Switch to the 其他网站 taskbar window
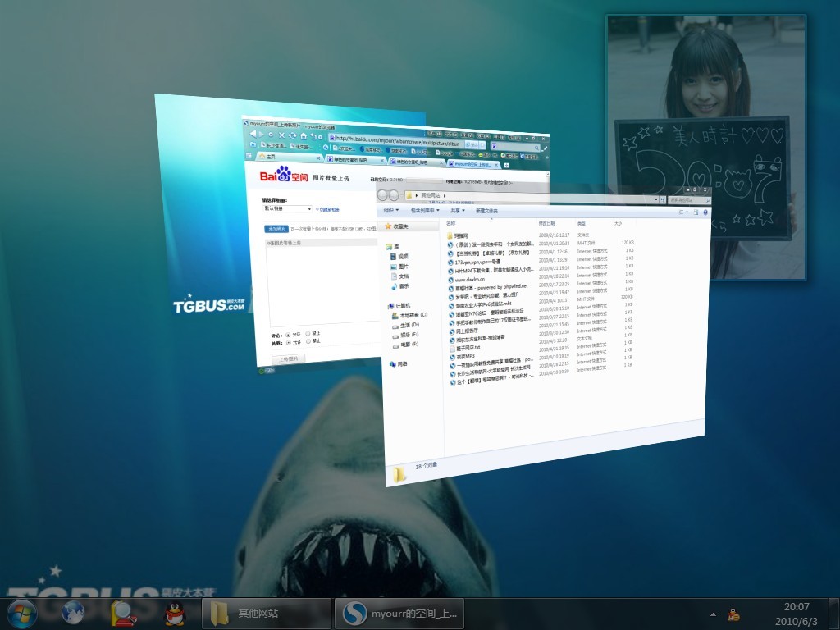 (265, 613)
